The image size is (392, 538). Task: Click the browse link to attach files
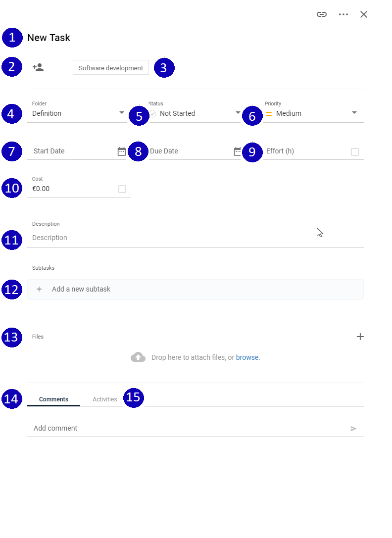[247, 357]
